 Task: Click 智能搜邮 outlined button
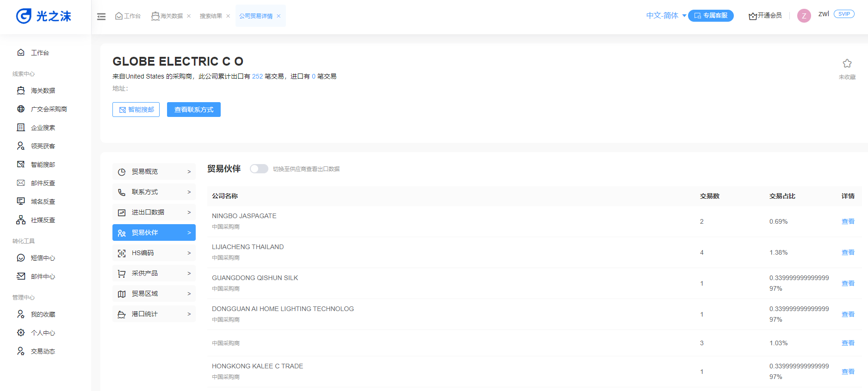136,110
